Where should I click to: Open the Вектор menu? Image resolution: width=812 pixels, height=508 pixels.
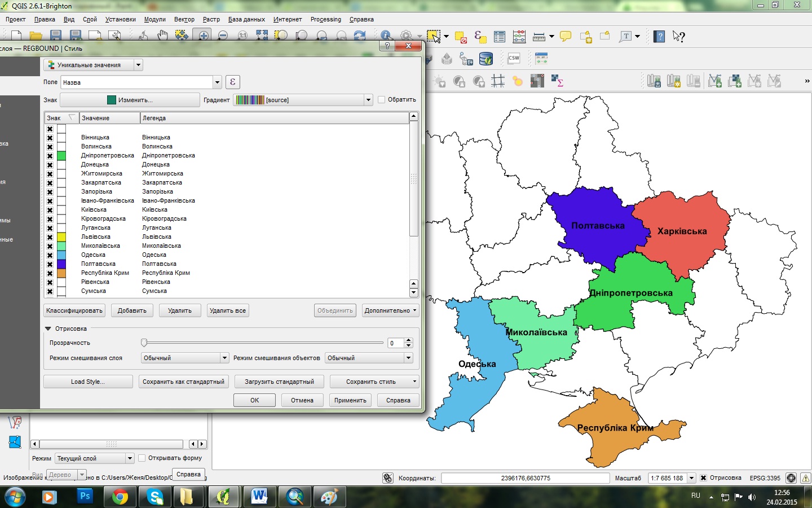click(x=184, y=19)
